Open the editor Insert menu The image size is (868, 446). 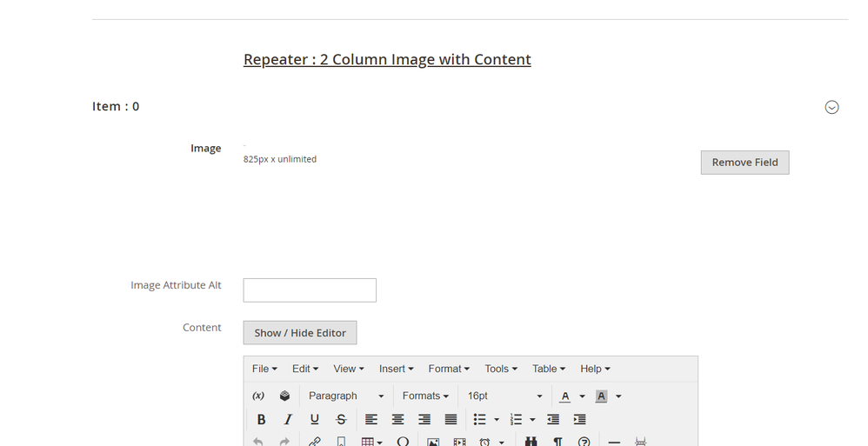396,369
